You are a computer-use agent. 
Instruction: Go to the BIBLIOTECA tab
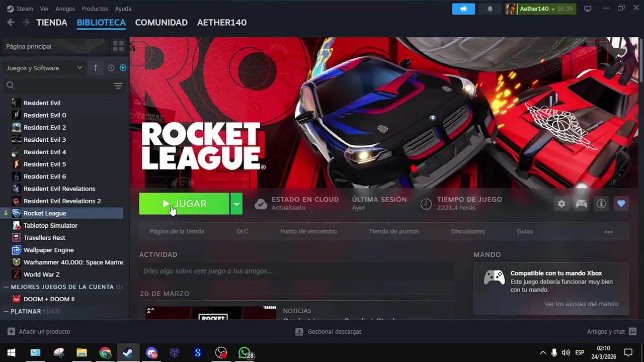101,23
